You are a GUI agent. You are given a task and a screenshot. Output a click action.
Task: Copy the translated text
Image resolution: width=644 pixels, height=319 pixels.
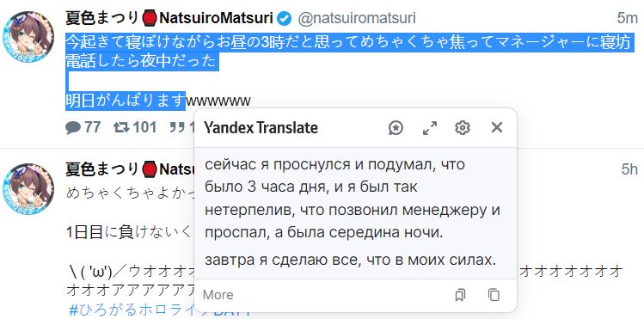494,295
